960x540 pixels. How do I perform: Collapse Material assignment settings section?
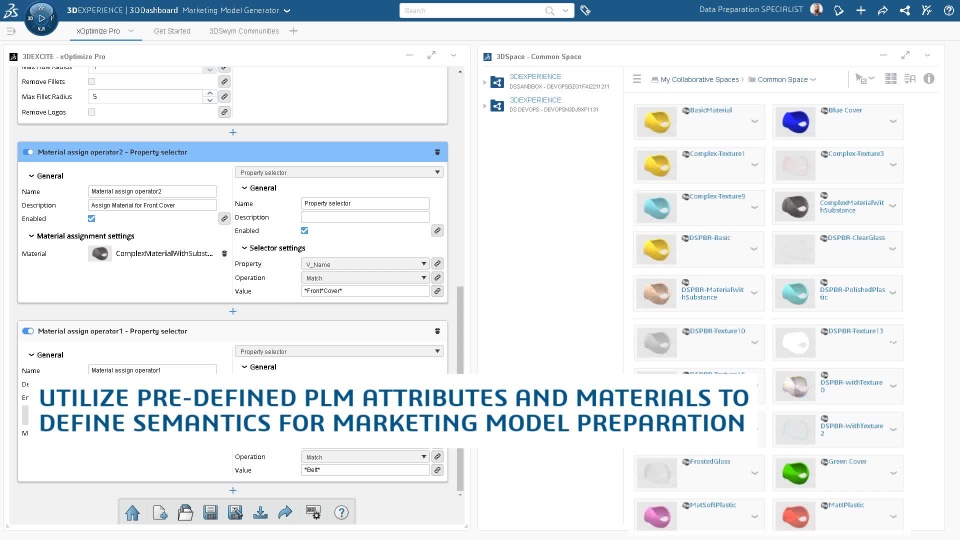[31, 236]
